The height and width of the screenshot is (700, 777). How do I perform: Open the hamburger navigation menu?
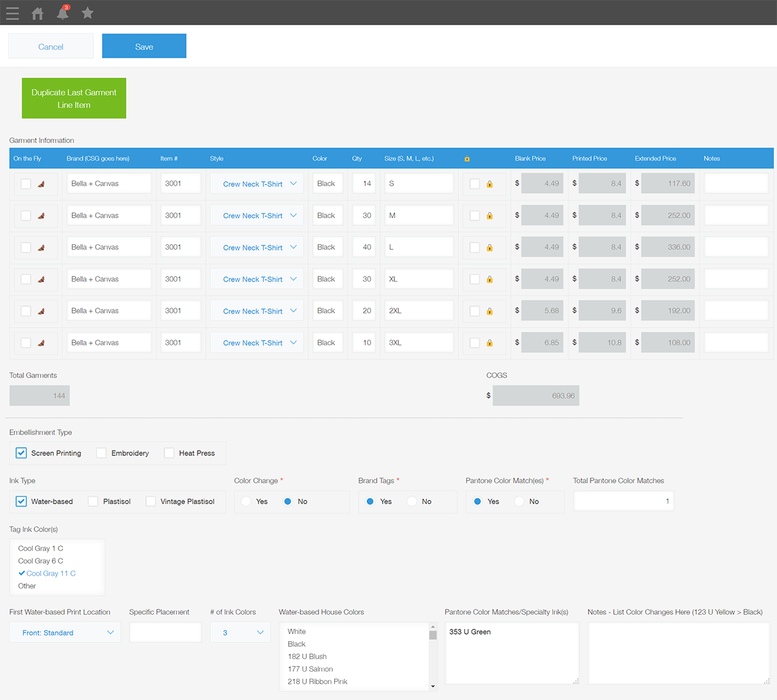pos(12,13)
